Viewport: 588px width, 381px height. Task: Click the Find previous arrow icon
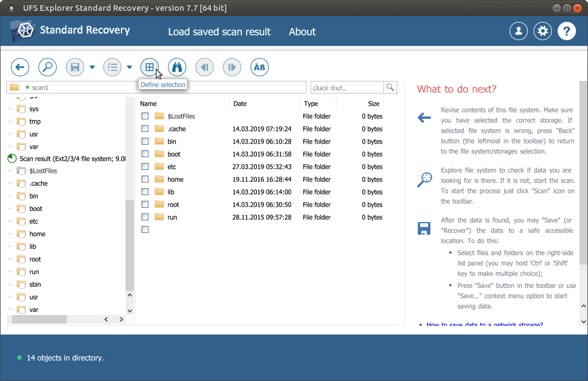point(205,68)
